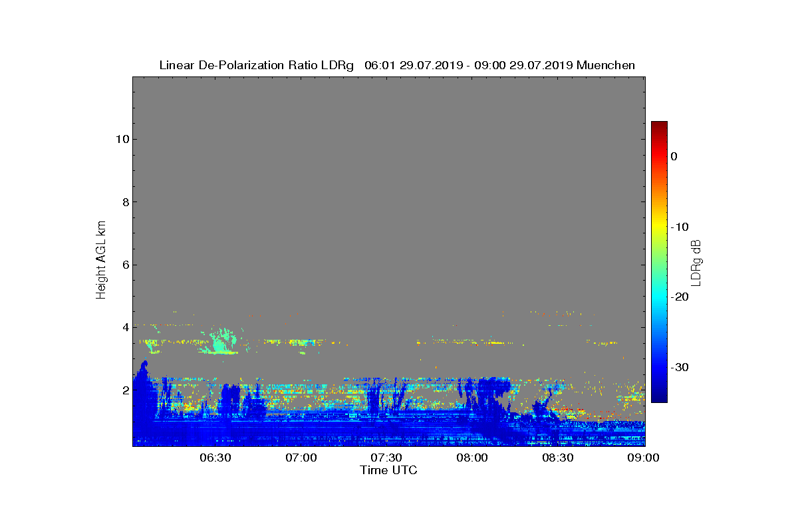The height and width of the screenshot is (532, 798).
Task: Click the colorbar value '-20'
Action: coord(680,297)
